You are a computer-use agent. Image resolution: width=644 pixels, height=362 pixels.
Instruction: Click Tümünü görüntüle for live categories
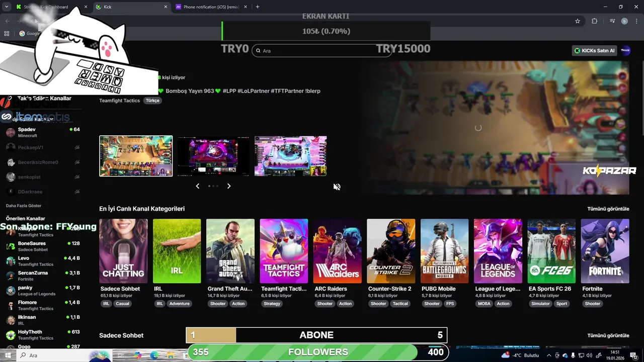click(608, 209)
